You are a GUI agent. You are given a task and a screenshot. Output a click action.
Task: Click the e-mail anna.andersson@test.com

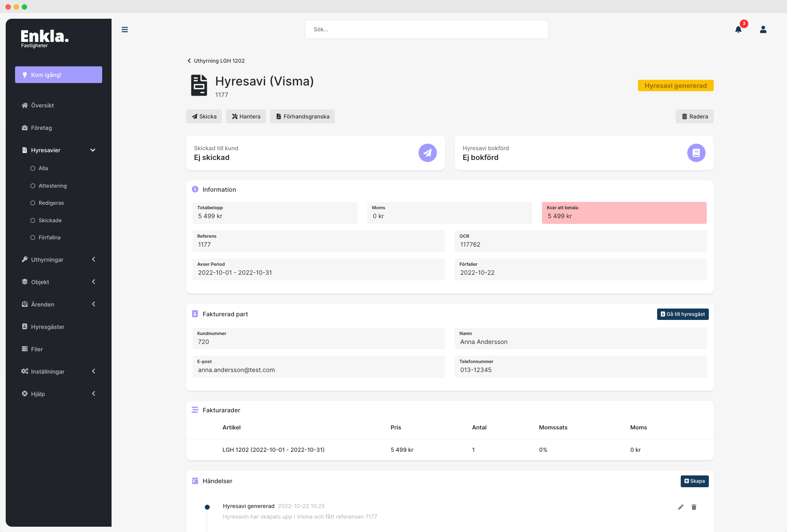click(236, 370)
